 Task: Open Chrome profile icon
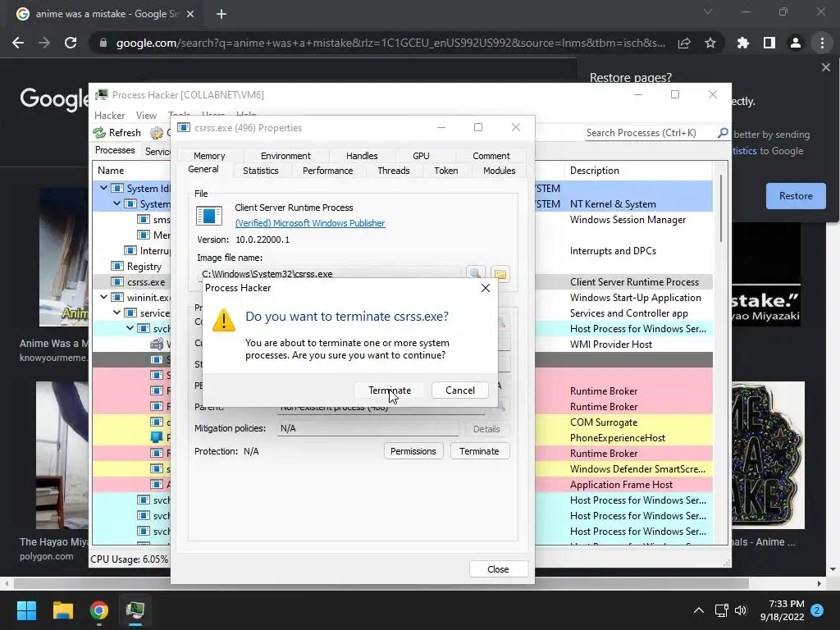coord(795,43)
